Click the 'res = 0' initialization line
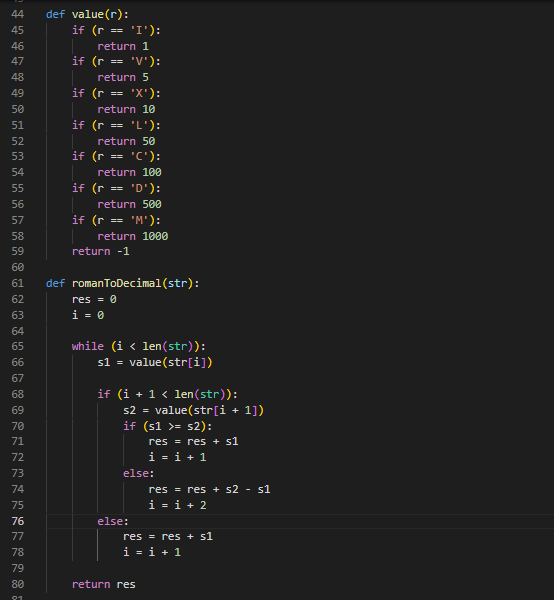554x600 pixels. pyautogui.click(x=94, y=299)
